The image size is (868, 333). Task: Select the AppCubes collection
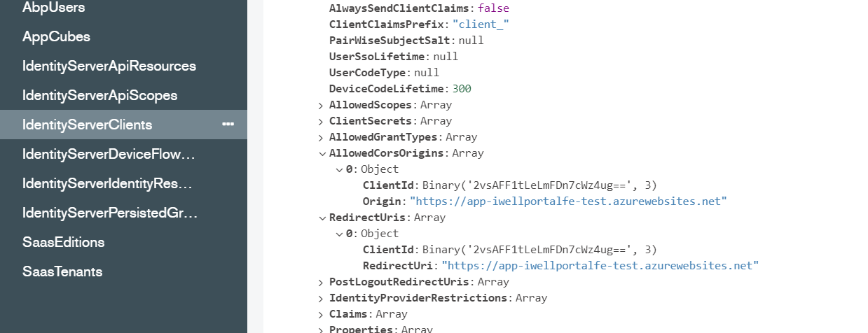(56, 36)
